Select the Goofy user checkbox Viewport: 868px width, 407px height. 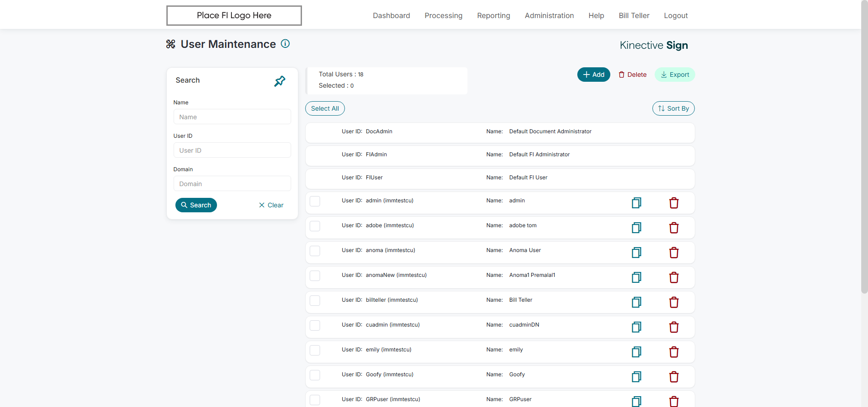tap(315, 375)
